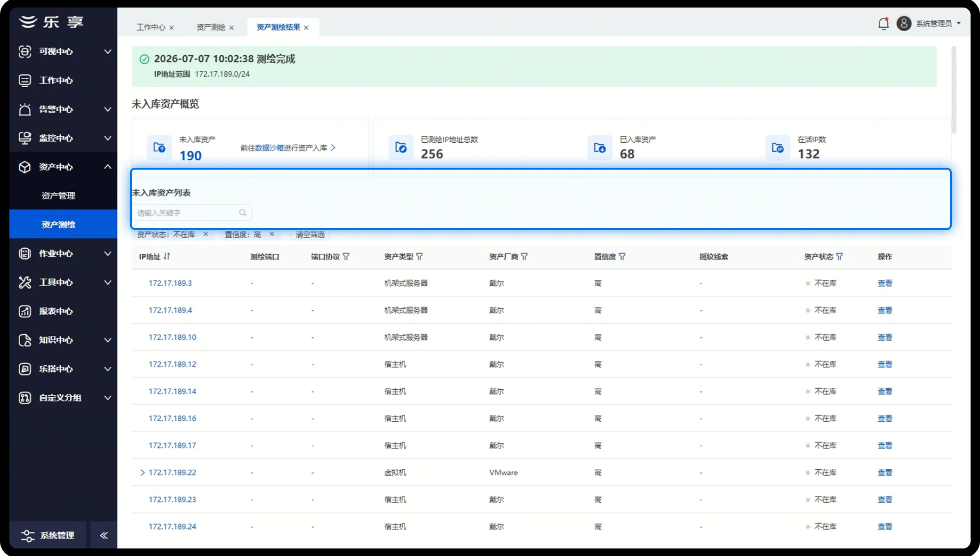Expand the 工具中心 menu chevron
The width and height of the screenshot is (980, 556).
pyautogui.click(x=107, y=282)
